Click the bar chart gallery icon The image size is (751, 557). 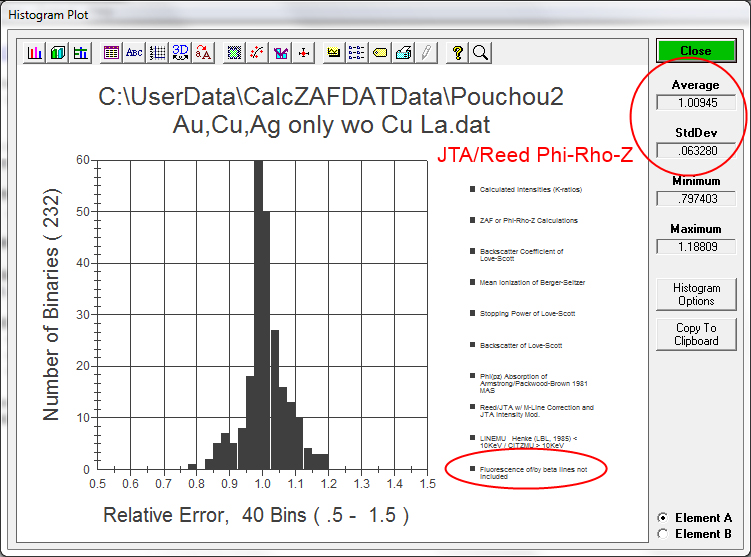click(x=35, y=52)
